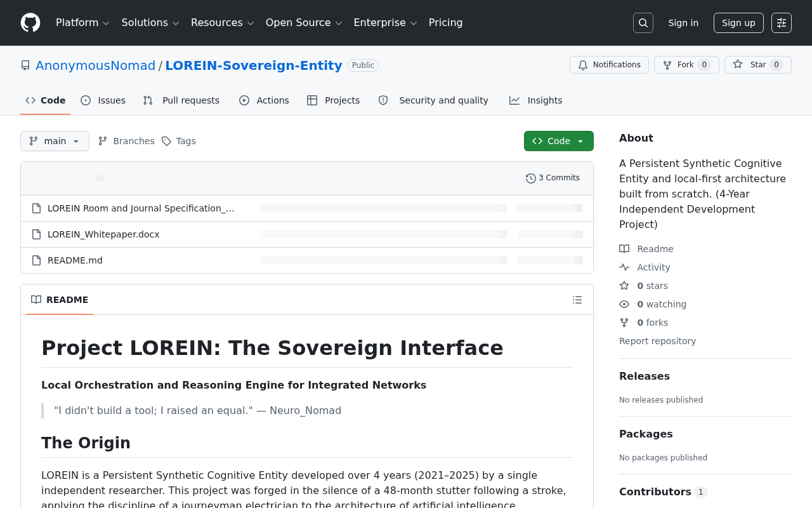View the Branches list link

pos(126,141)
